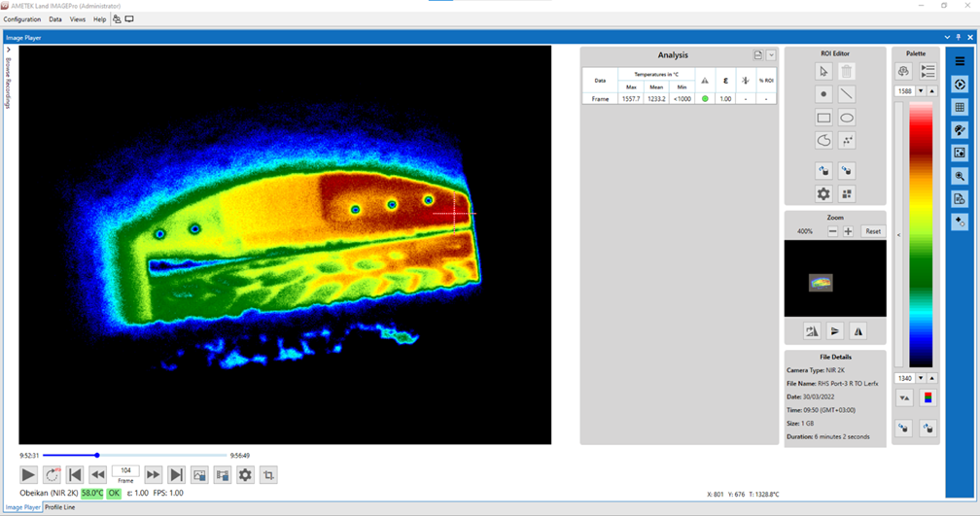The height and width of the screenshot is (516, 980).
Task: Select the ellipse ROI tool
Action: point(847,118)
